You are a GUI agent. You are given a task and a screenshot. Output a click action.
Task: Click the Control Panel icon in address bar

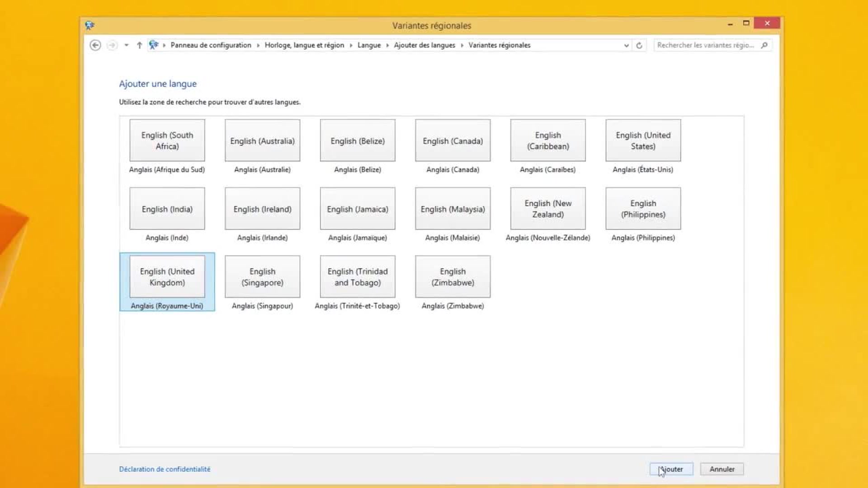tap(154, 45)
